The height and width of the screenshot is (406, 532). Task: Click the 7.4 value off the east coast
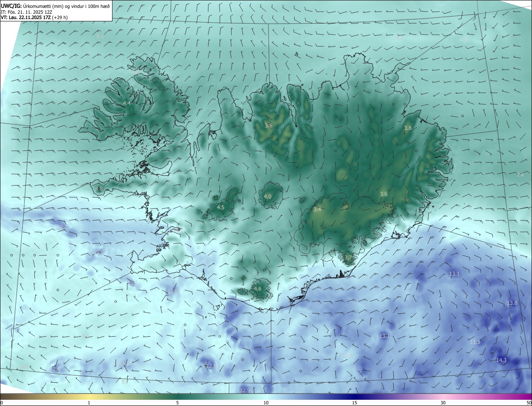(x=520, y=175)
